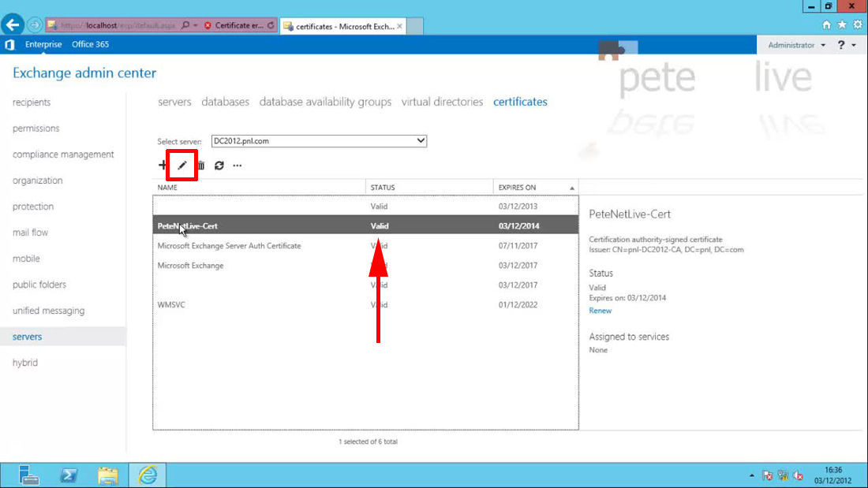
Task: Click the Enterprise header link
Action: [43, 44]
